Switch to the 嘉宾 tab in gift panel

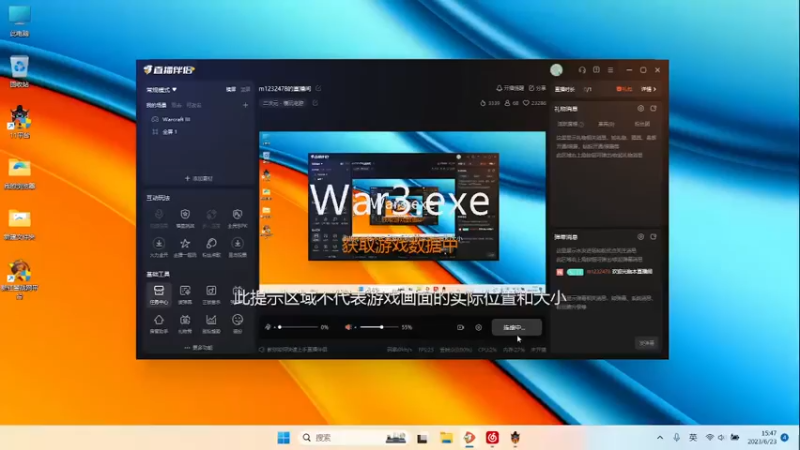coord(606,124)
